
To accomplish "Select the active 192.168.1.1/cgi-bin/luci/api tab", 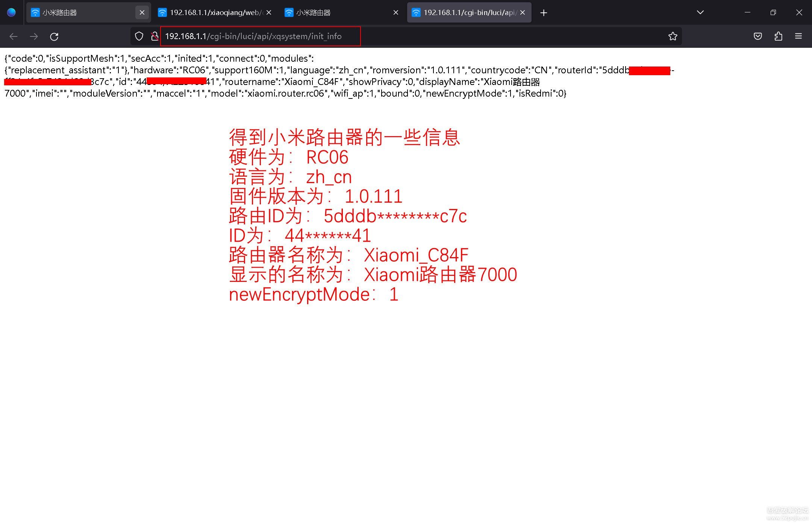I will [x=469, y=12].
